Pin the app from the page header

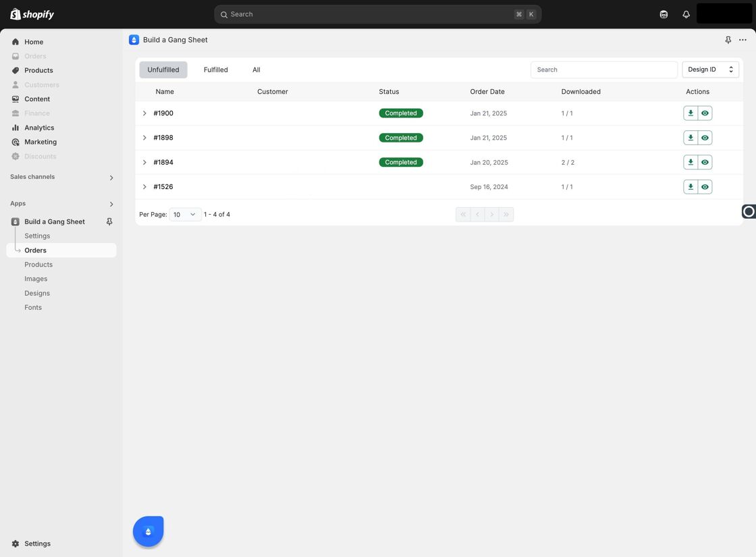click(x=728, y=40)
